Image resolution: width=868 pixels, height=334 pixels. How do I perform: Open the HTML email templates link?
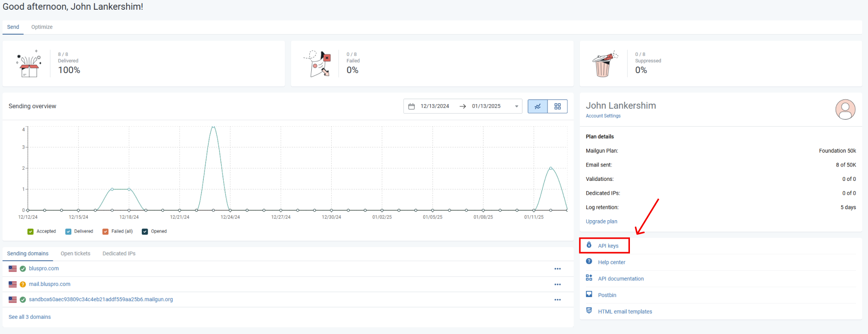[x=625, y=312]
